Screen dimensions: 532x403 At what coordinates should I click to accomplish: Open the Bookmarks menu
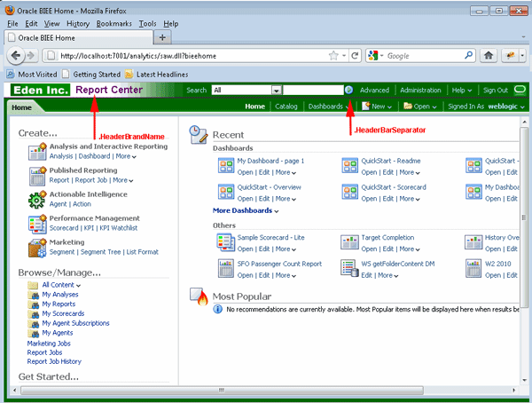(114, 23)
